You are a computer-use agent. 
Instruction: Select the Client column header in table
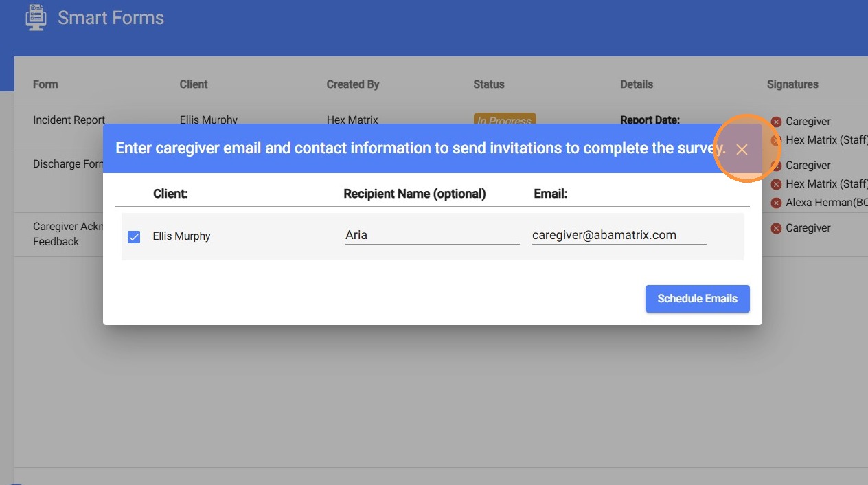pos(194,84)
